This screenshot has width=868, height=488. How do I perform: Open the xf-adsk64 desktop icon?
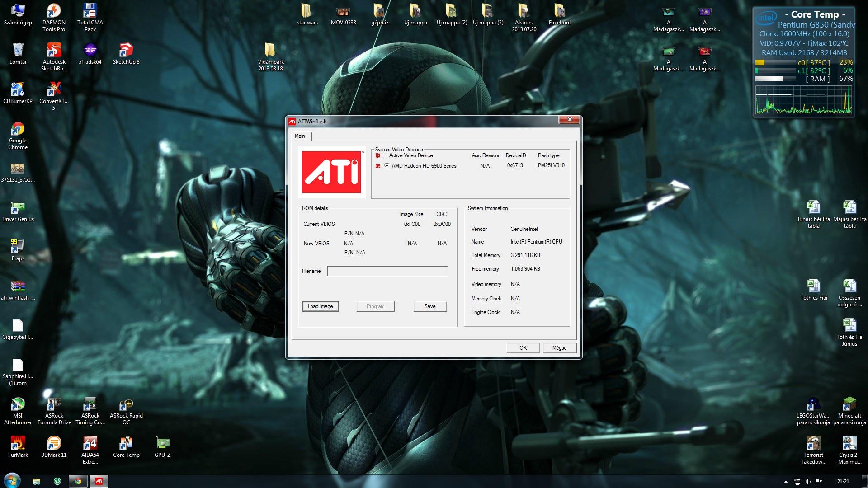(x=90, y=54)
